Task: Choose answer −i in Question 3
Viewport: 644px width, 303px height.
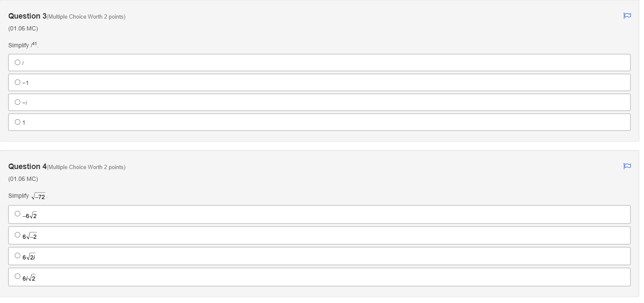Action: click(x=17, y=102)
